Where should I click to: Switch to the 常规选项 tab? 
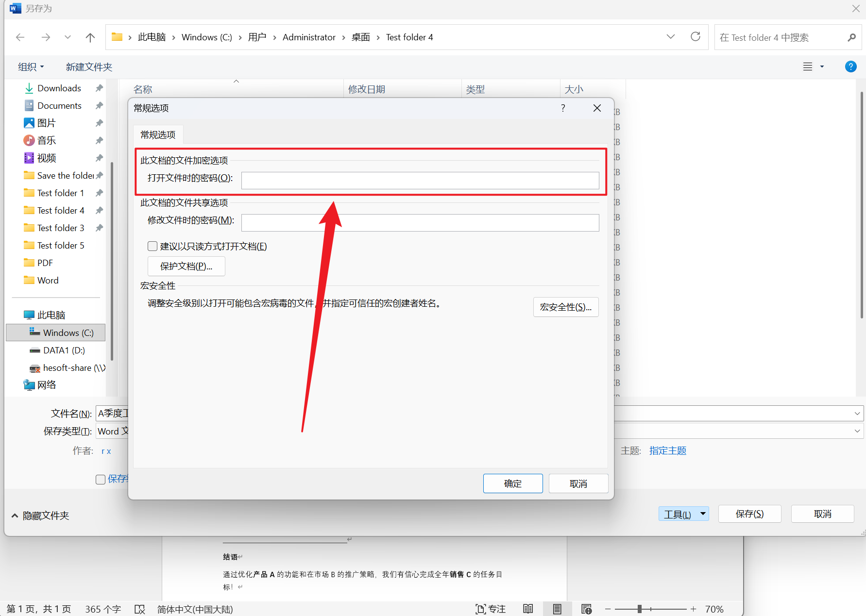pos(157,134)
